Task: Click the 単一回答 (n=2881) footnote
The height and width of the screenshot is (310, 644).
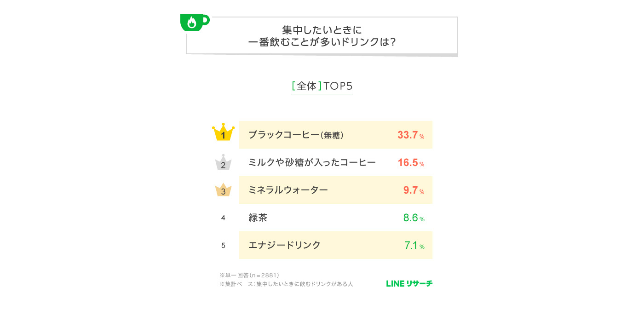Action: click(250, 275)
